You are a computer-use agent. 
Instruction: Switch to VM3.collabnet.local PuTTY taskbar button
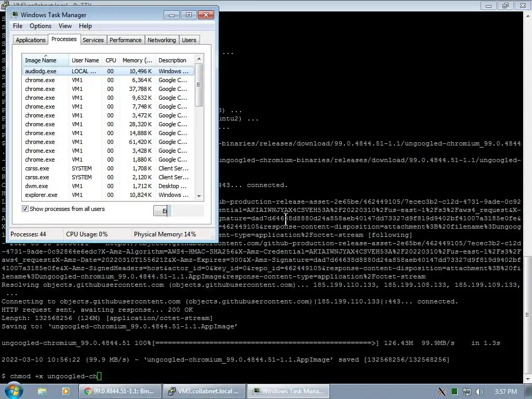click(204, 391)
